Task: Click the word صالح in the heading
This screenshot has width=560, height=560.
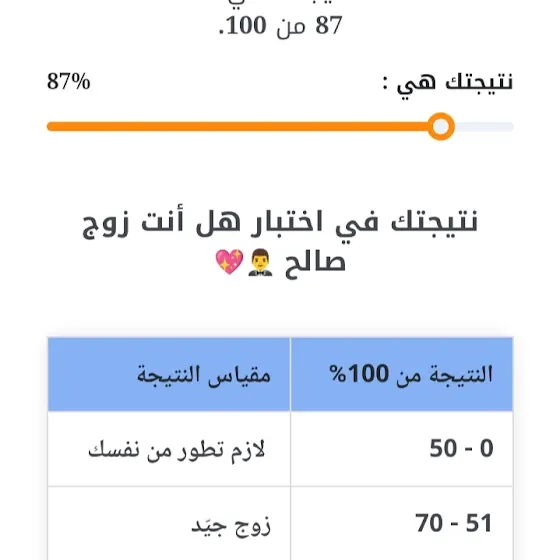Action: click(x=315, y=264)
